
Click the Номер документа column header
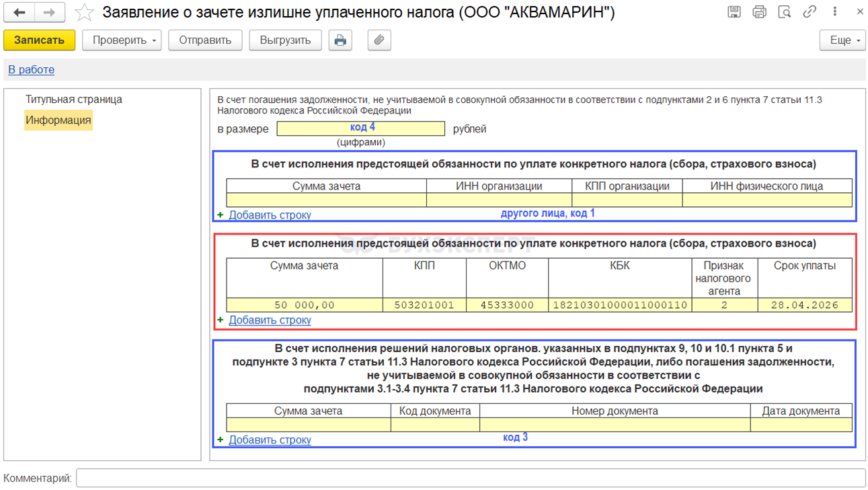[x=615, y=411]
